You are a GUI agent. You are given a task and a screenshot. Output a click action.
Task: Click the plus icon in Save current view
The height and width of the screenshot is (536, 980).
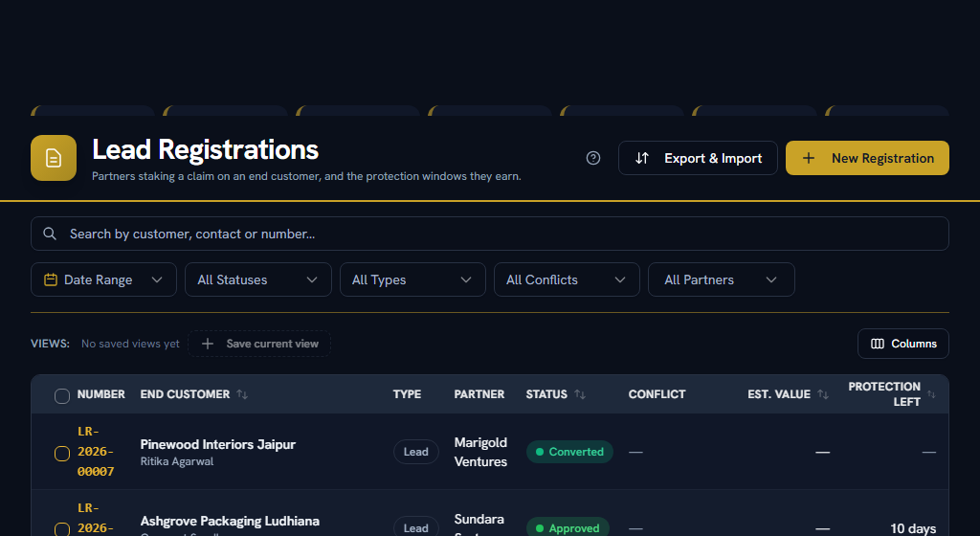(208, 344)
